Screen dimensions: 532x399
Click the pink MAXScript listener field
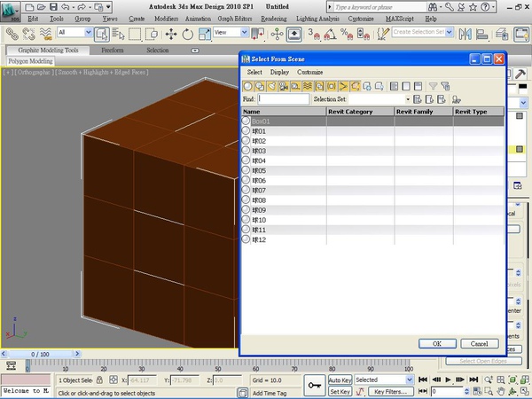click(26, 379)
